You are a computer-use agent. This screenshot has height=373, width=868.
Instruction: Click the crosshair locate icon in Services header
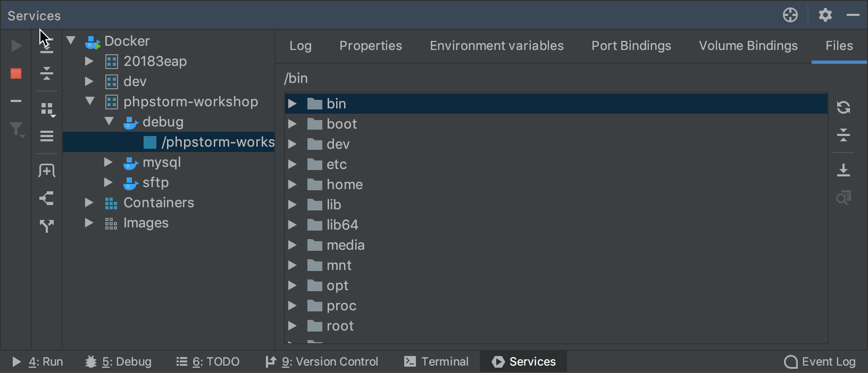tap(790, 15)
